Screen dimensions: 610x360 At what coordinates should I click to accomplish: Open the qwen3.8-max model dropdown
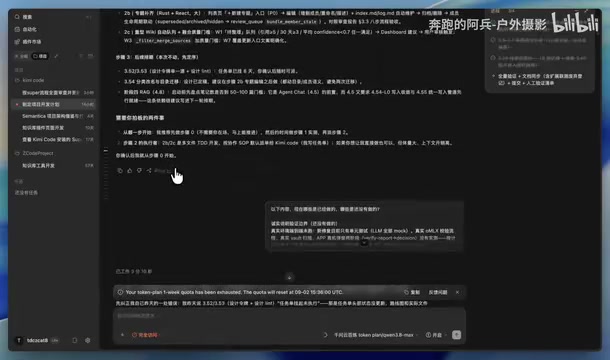(x=376, y=335)
